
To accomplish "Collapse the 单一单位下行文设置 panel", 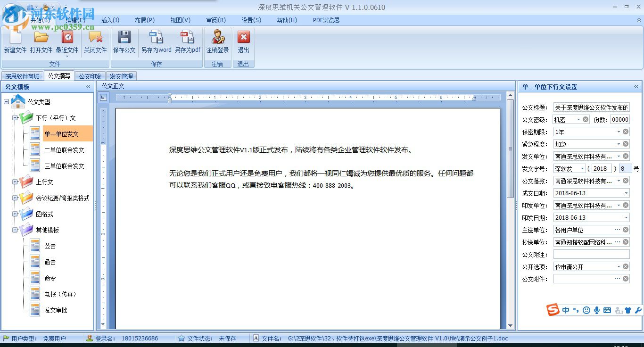I will 636,87.
